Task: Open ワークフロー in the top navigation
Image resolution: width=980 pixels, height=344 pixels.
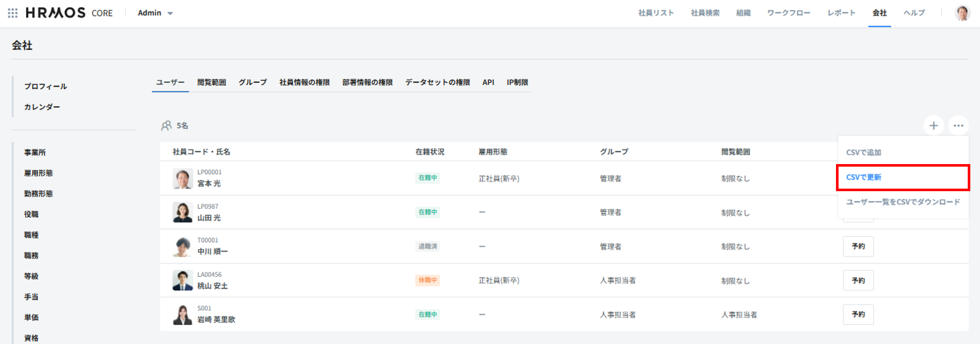Action: (788, 13)
